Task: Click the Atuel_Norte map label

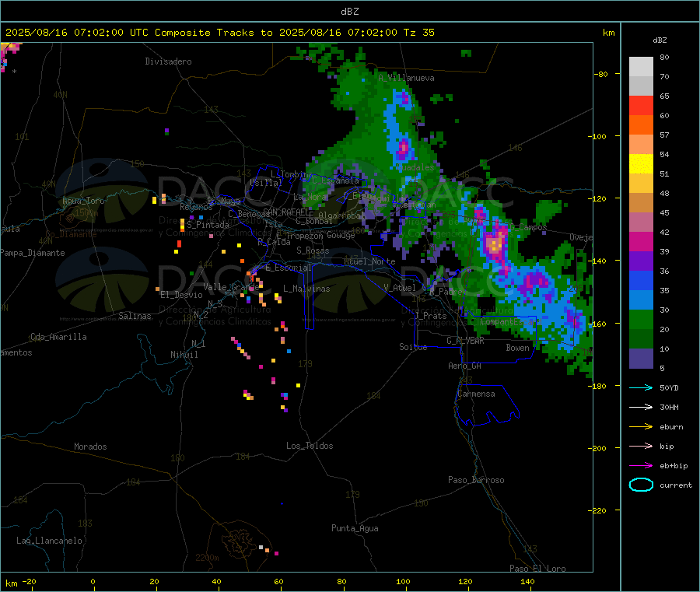Action: (369, 261)
